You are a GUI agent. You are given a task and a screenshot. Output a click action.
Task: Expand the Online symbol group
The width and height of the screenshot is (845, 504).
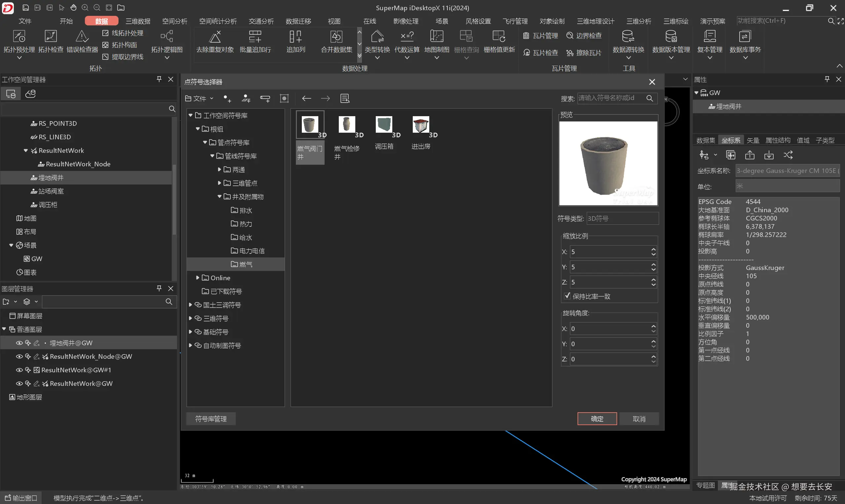pos(198,278)
